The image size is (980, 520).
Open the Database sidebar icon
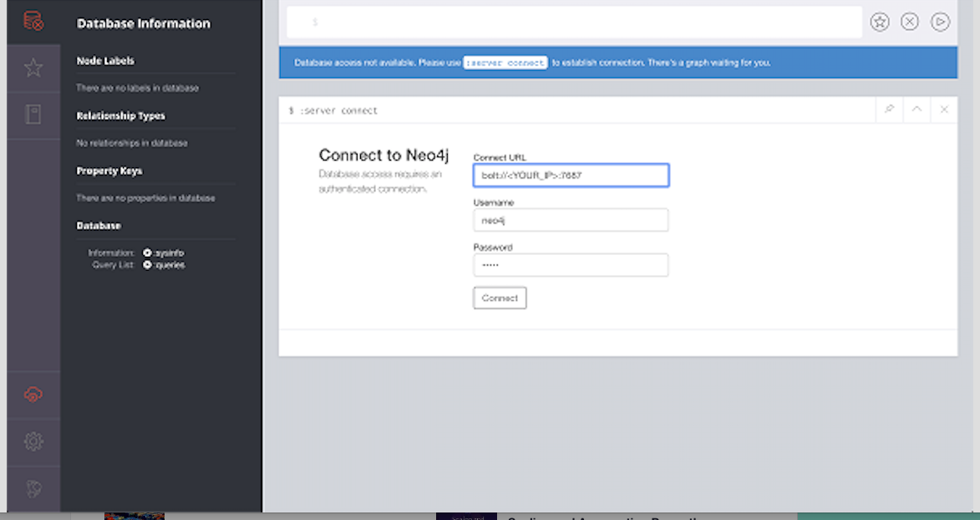[33, 21]
